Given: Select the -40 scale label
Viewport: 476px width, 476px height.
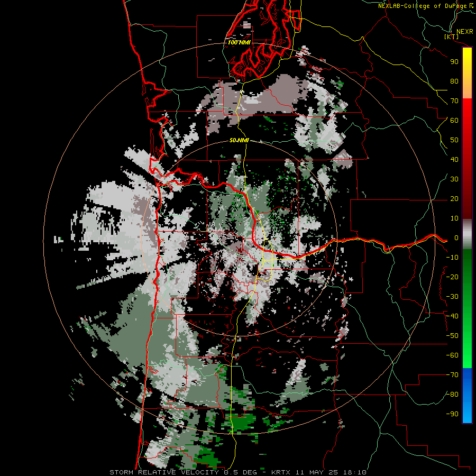Looking at the screenshot, I should click(x=452, y=316).
